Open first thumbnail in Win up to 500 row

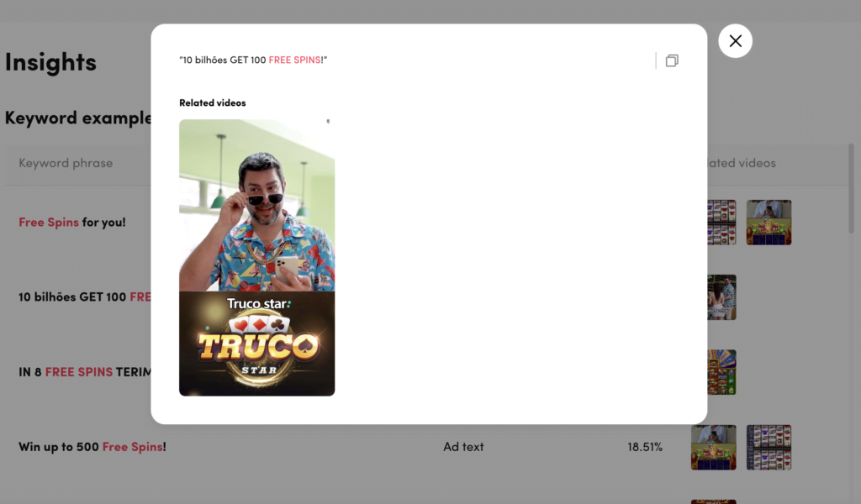[713, 448]
